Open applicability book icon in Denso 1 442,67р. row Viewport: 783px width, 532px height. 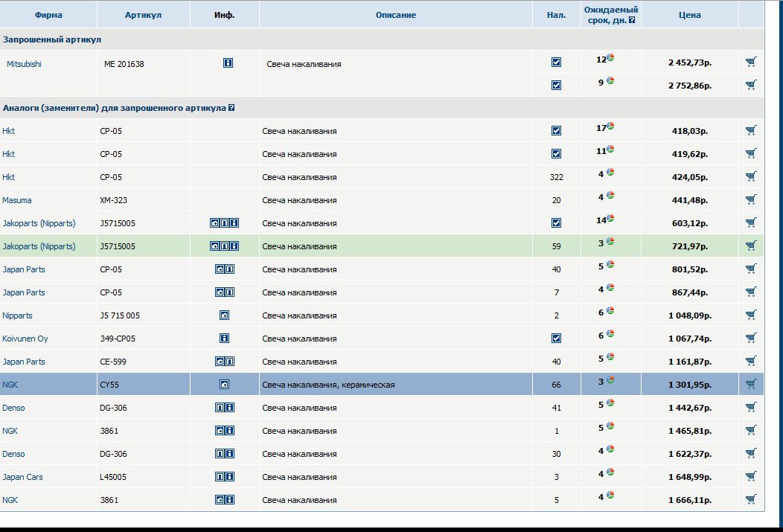click(x=220, y=408)
